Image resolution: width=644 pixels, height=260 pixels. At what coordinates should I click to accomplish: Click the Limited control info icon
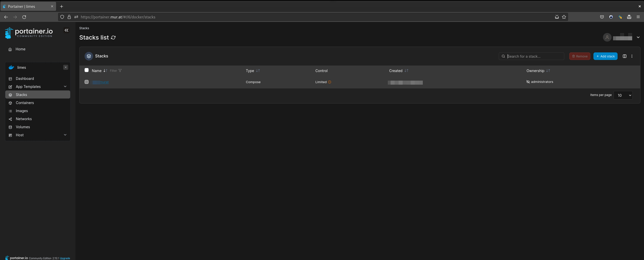[x=329, y=82]
